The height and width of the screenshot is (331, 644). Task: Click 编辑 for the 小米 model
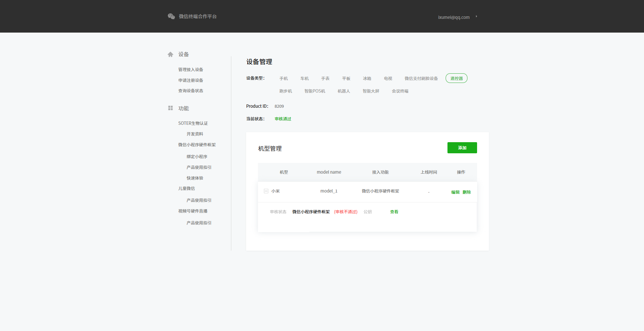(455, 192)
